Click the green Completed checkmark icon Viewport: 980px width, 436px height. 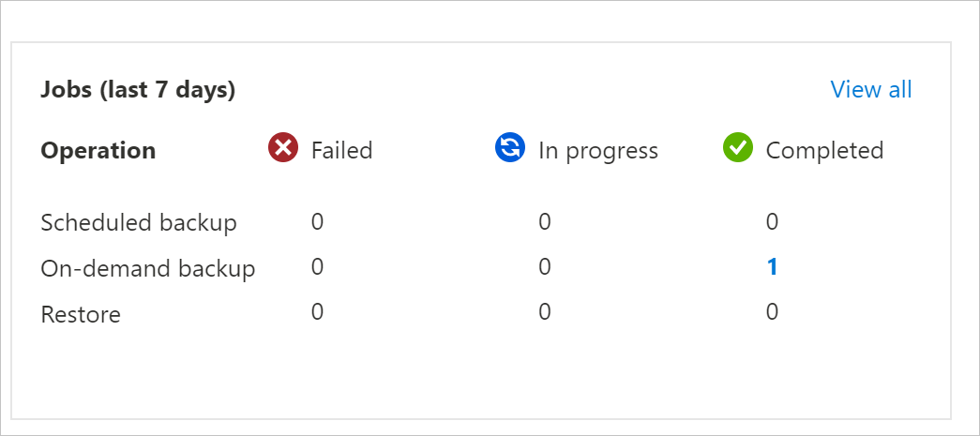click(x=738, y=148)
